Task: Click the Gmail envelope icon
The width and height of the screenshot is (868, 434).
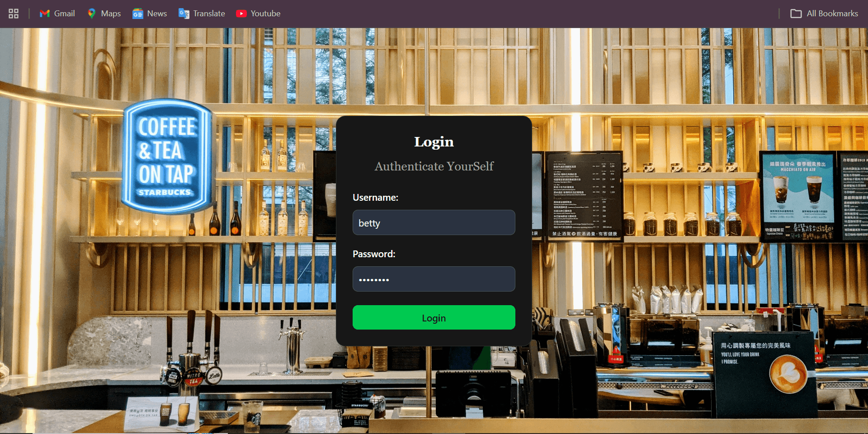Action: [x=44, y=14]
